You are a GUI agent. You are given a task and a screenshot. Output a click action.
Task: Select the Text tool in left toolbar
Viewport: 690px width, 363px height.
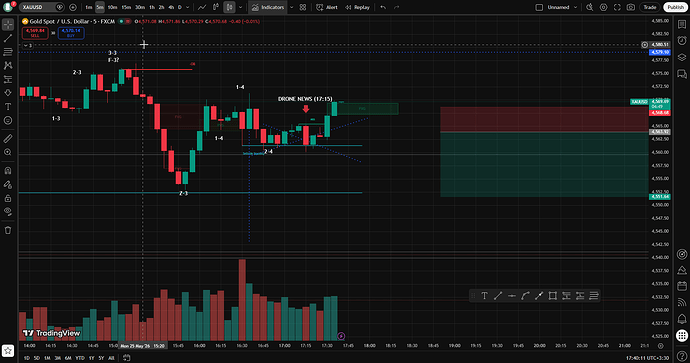click(x=8, y=106)
